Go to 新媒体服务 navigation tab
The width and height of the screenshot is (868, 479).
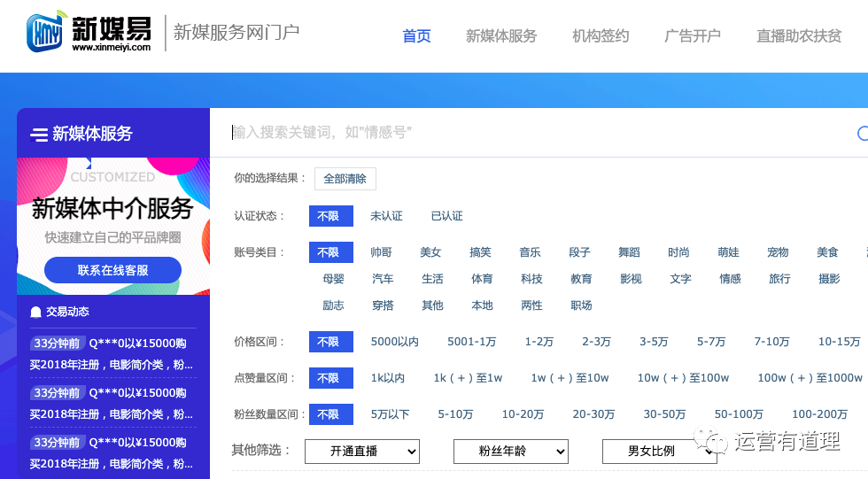point(501,36)
